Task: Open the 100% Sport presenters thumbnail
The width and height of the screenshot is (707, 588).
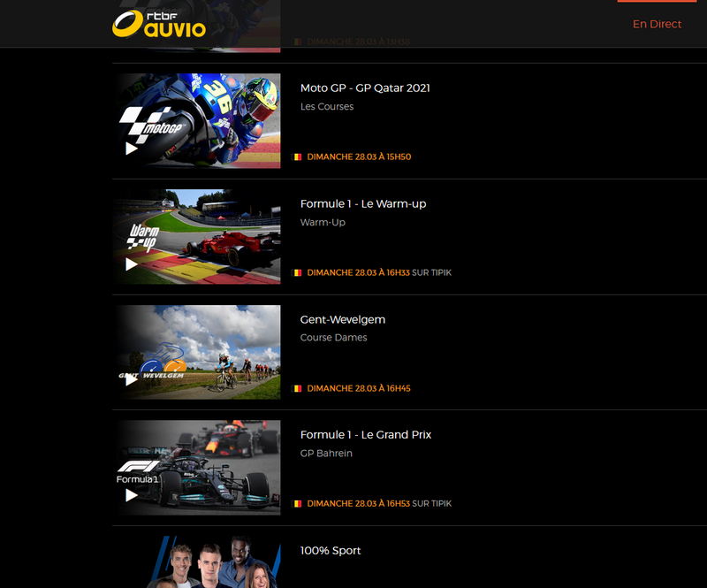Action: (x=196, y=561)
